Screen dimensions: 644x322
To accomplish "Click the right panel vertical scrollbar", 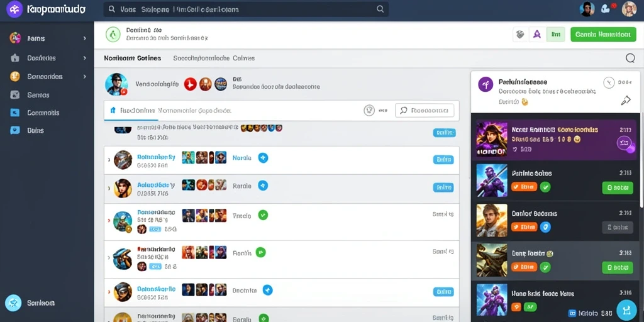I will coord(641,160).
